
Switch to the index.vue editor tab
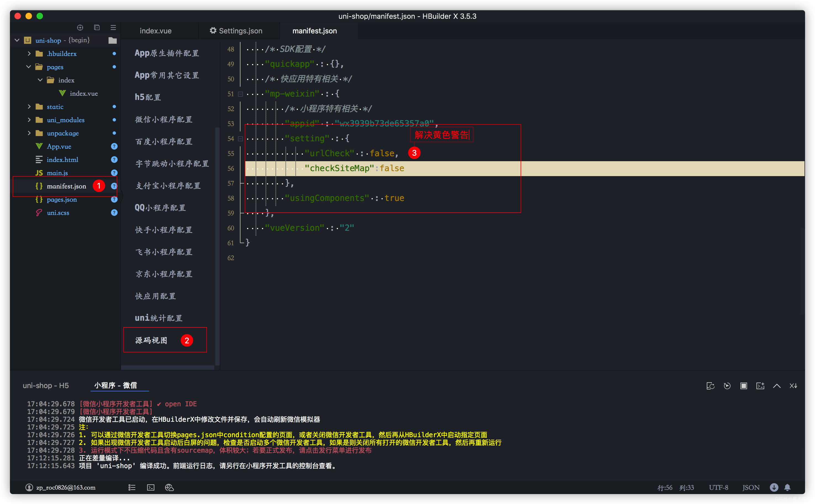156,31
